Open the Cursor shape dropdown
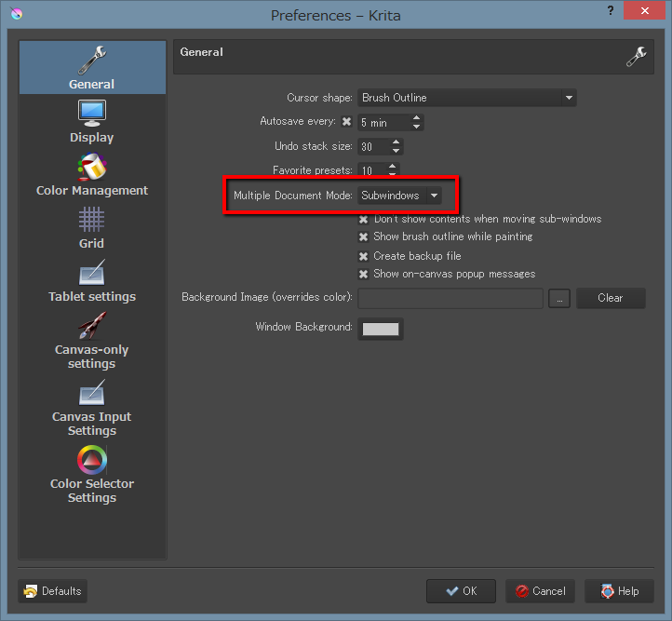 tap(466, 98)
